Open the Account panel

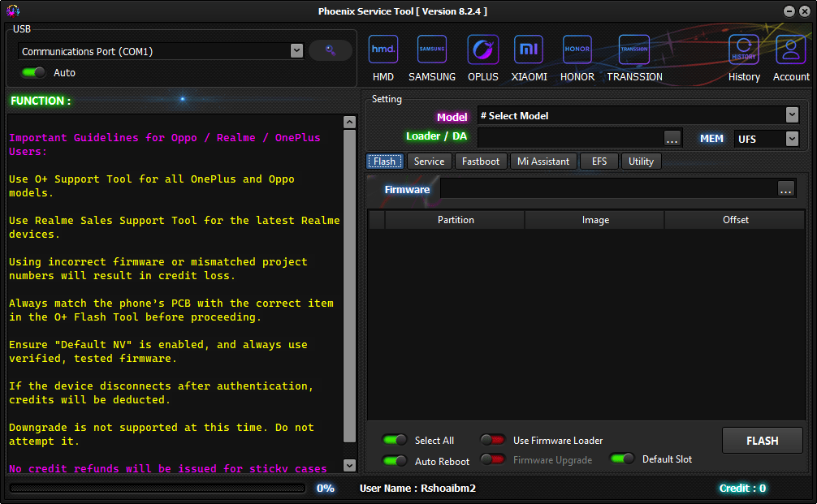[789, 50]
